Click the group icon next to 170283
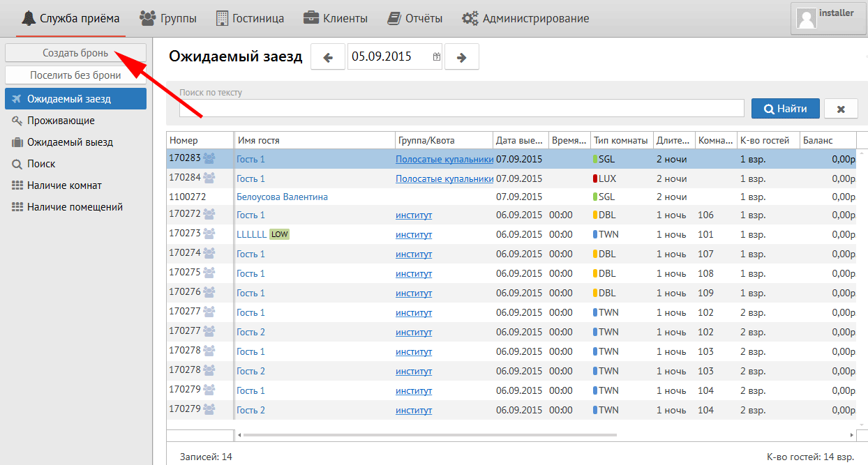868x465 pixels. tap(209, 159)
